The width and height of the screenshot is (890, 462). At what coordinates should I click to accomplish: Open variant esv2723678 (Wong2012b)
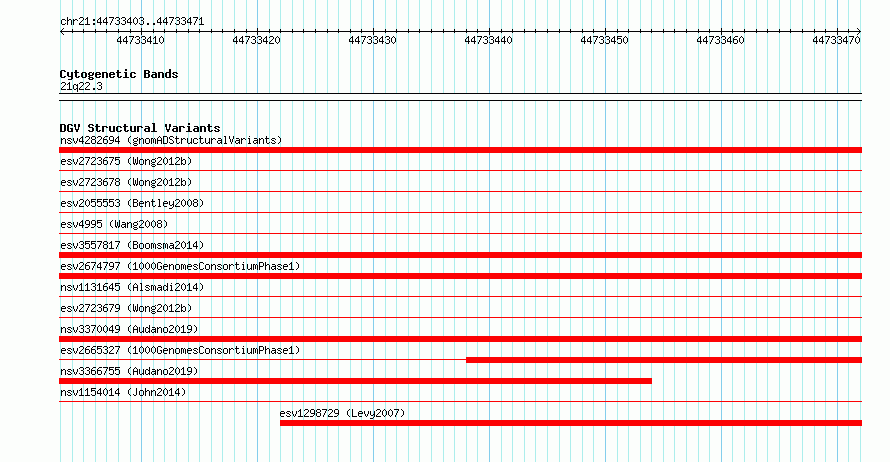pos(126,182)
